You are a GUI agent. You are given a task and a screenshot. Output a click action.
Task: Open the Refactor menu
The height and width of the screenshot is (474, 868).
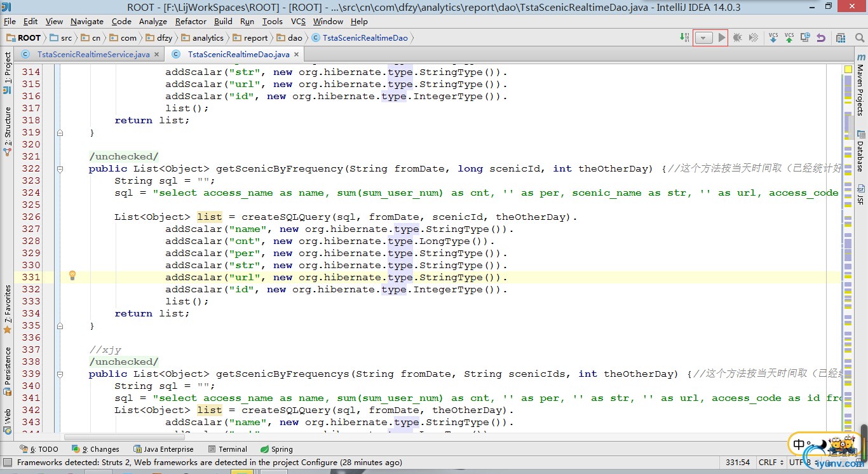point(191,21)
